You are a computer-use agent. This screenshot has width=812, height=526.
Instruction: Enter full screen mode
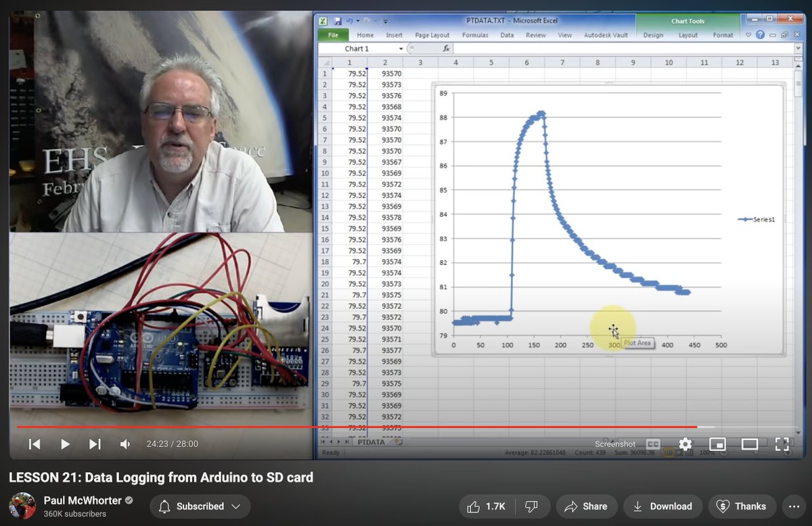click(782, 444)
